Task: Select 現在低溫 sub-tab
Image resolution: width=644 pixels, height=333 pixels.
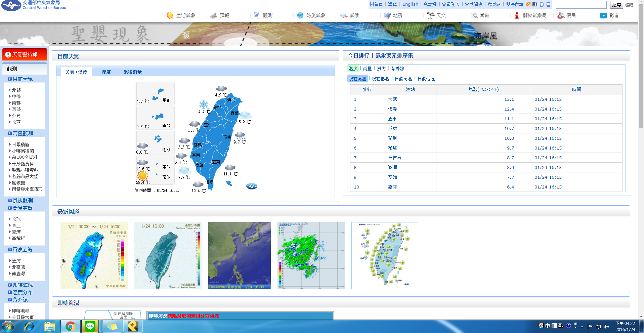Action: point(380,79)
